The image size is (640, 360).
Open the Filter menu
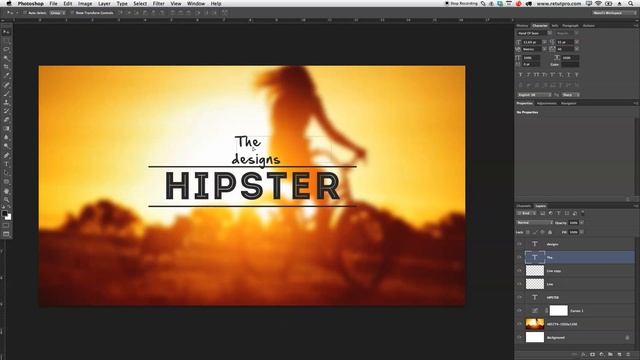pos(159,4)
